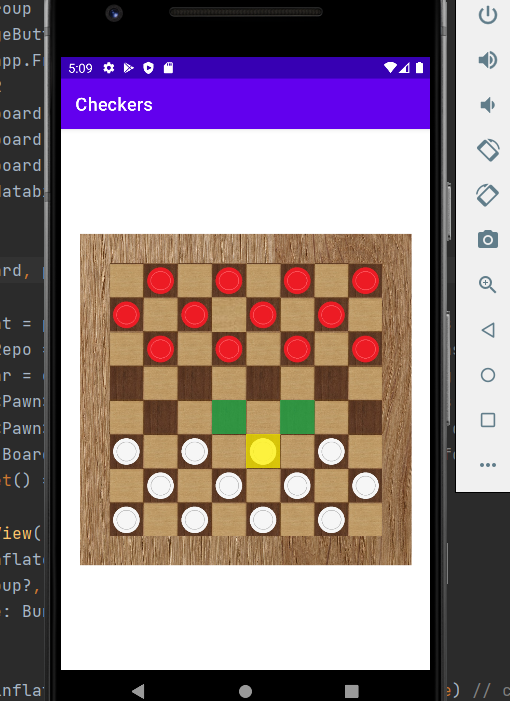Viewport: 510px width, 701px height.
Task: Tap the Play Store icon in status bar
Action: [129, 68]
